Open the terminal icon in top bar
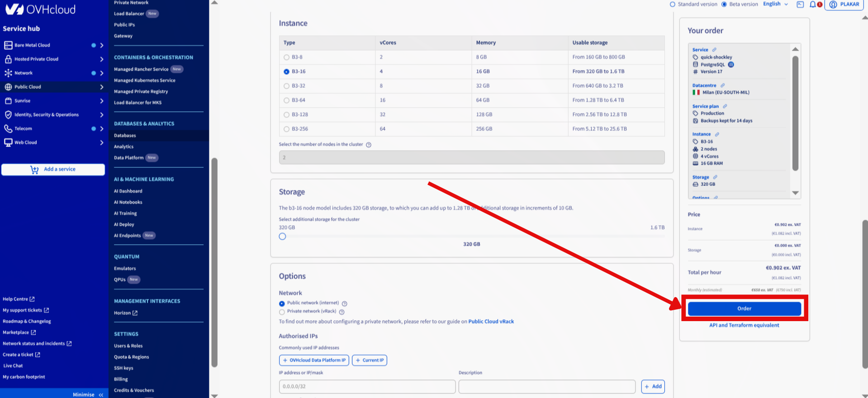 tap(800, 5)
